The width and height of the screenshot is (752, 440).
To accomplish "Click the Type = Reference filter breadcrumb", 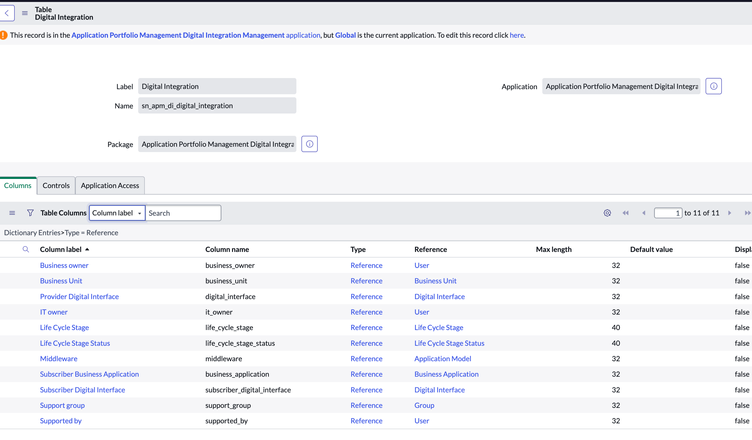I will point(92,233).
